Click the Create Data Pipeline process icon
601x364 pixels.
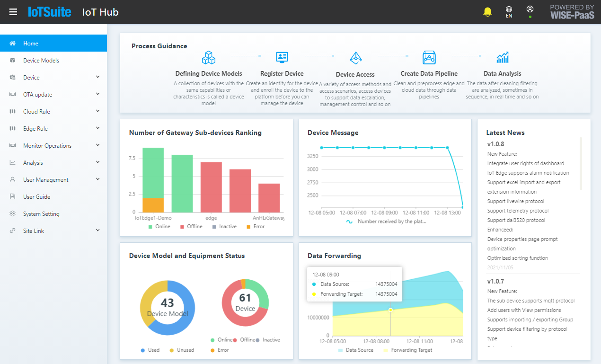coord(429,58)
